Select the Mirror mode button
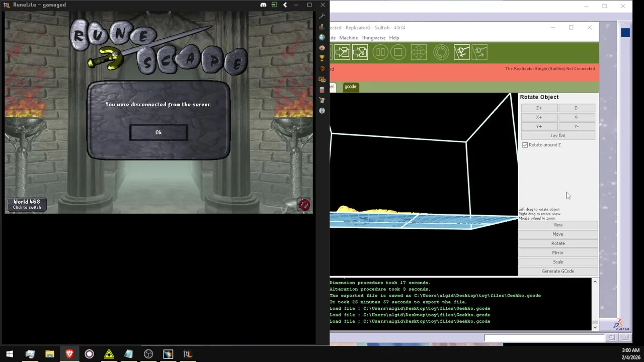This screenshot has height=362, width=644. coord(558,252)
